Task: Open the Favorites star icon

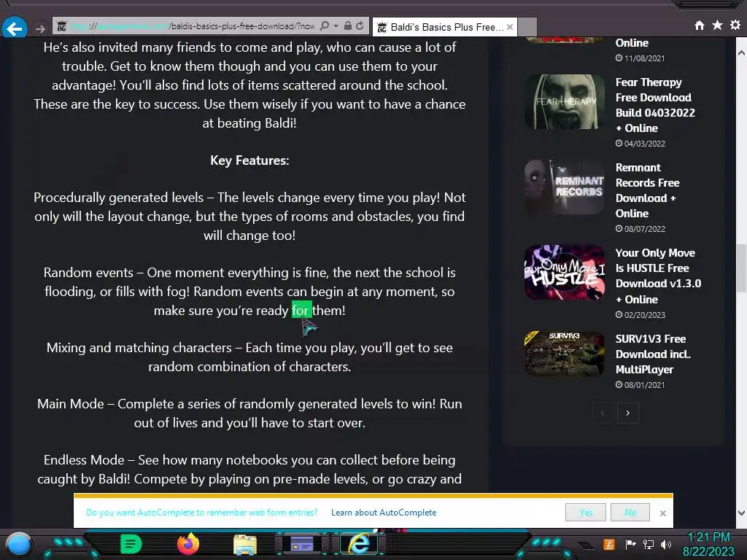Action: pos(718,25)
